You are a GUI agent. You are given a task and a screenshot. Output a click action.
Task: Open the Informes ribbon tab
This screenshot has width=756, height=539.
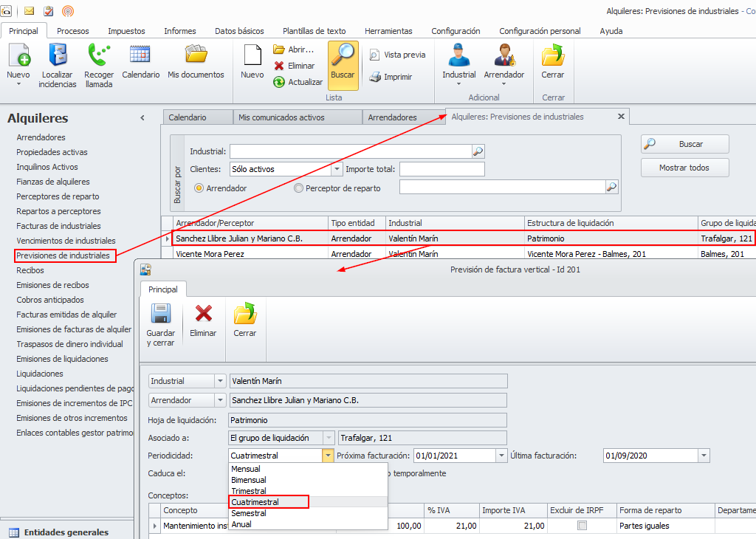point(180,31)
